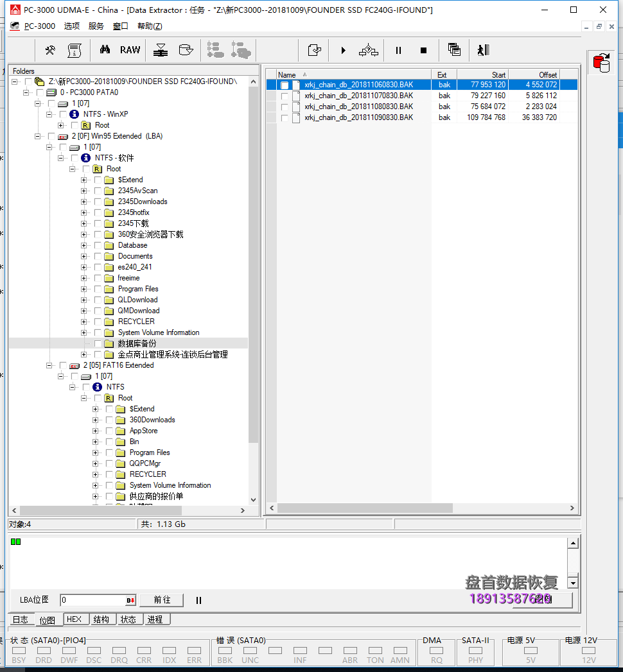Viewport: 623px width, 672px height.
Task: Click the second greyed tree-with-disk icon
Action: [x=241, y=49]
